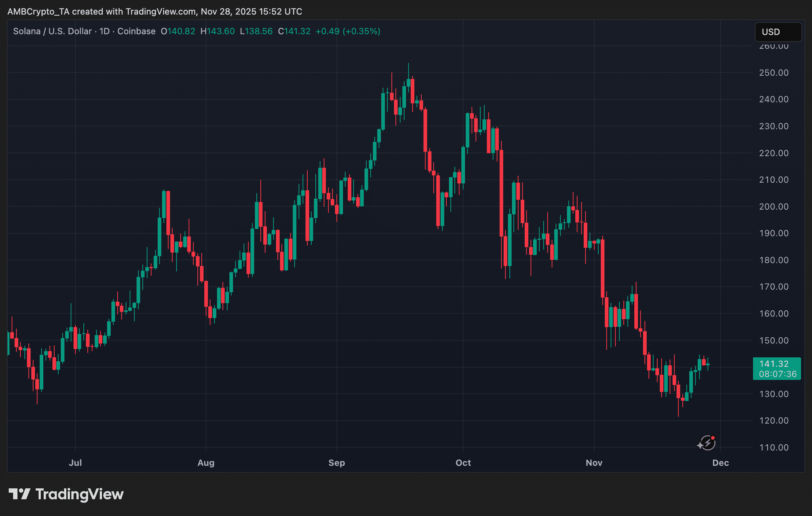Screen dimensions: 812x516
Task: Click the TradingView wordmark text
Action: tap(79, 494)
